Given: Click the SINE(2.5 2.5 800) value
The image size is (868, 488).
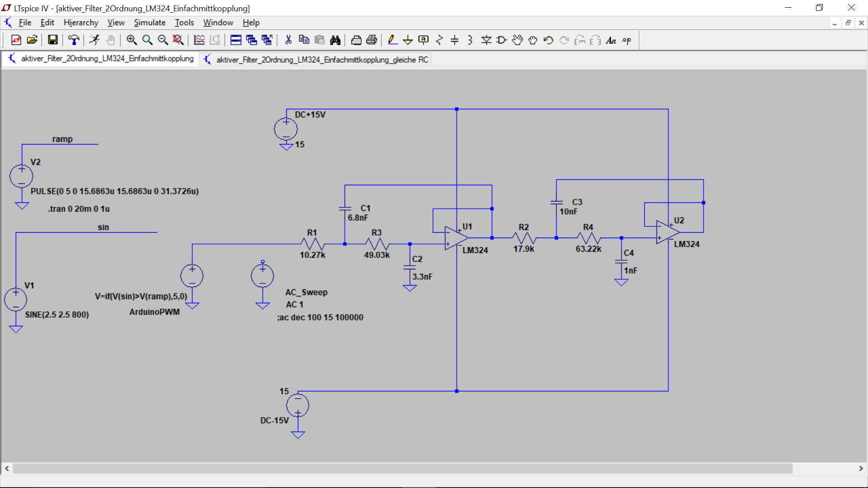Looking at the screenshot, I should [x=57, y=314].
